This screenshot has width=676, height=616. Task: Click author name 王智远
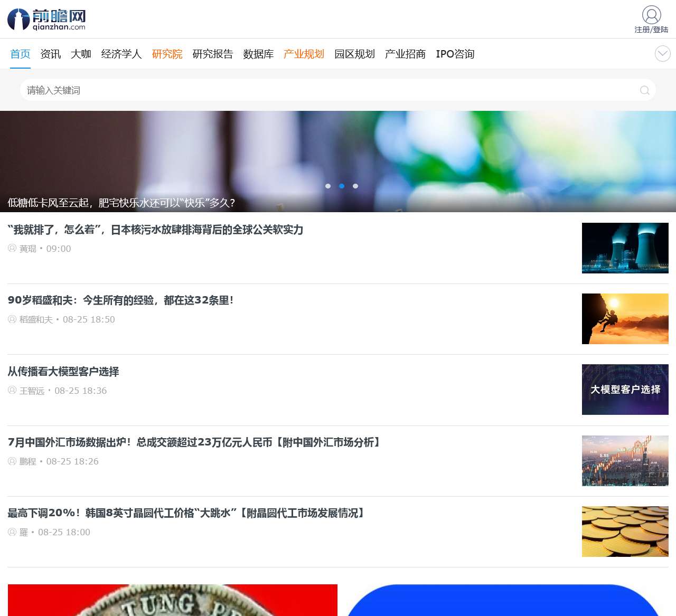32,391
